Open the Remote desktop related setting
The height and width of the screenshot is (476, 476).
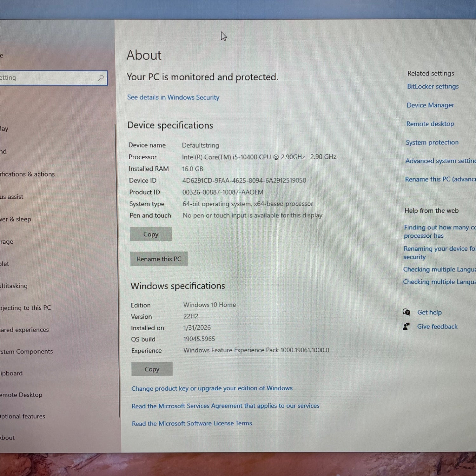430,124
